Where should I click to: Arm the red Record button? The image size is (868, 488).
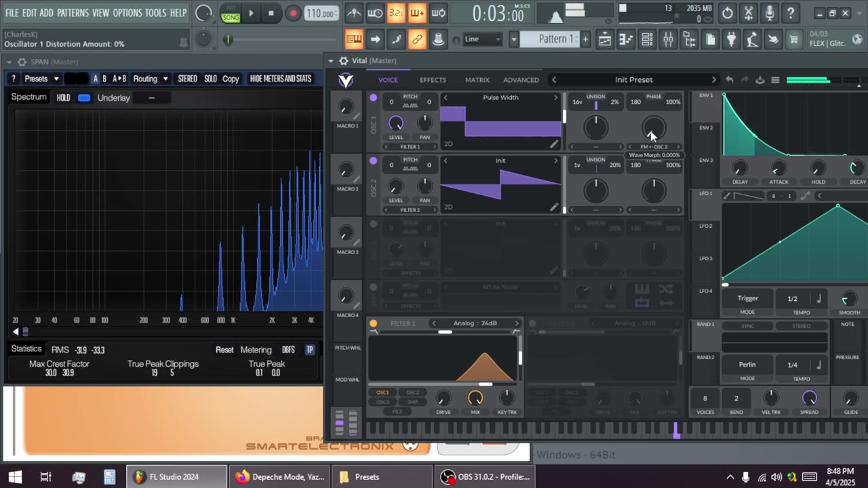(x=293, y=13)
